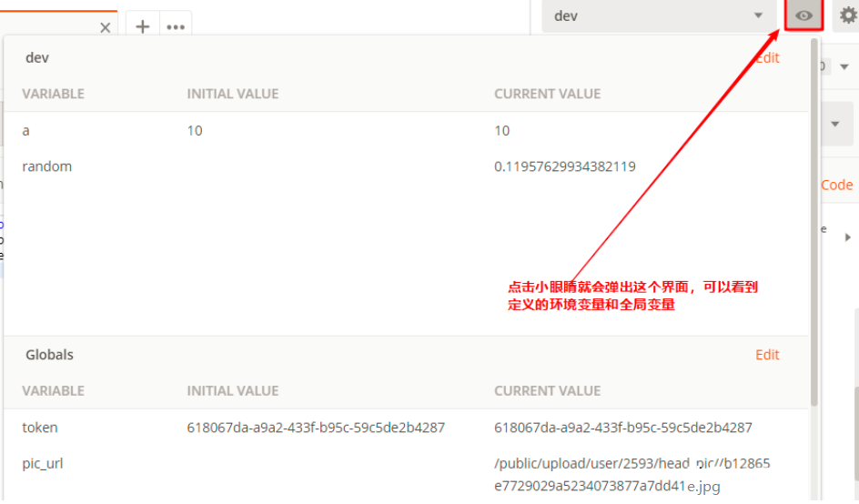Click the Globals section heading
This screenshot has width=859, height=504.
coord(49,355)
